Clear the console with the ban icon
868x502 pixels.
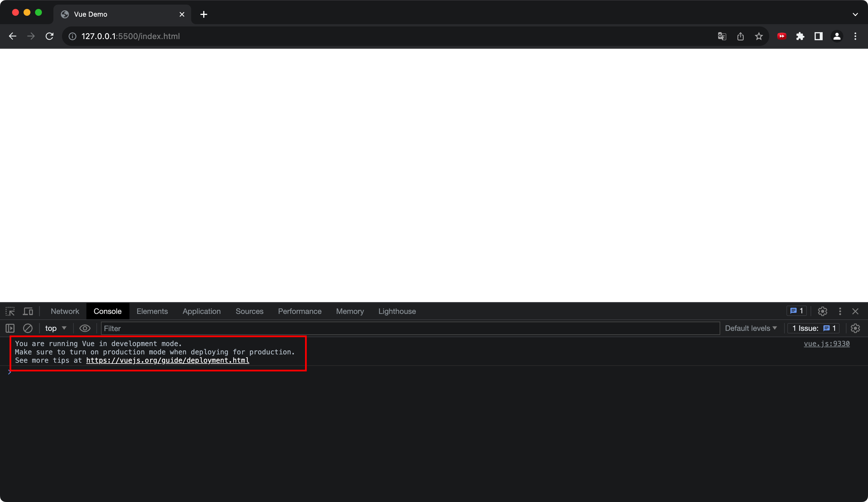point(28,328)
